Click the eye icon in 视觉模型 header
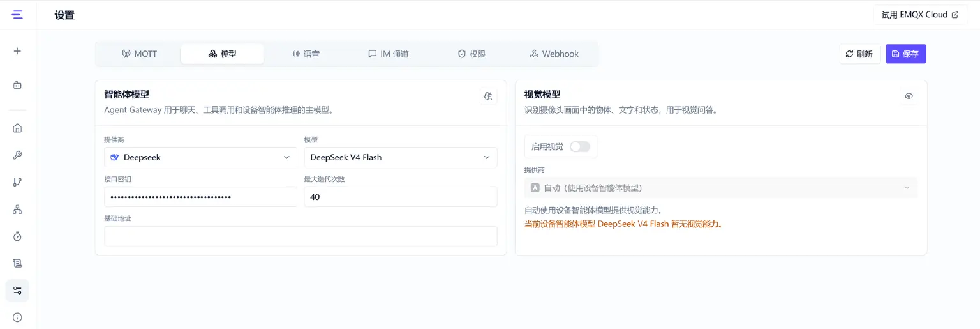The height and width of the screenshot is (329, 980). pyautogui.click(x=909, y=96)
